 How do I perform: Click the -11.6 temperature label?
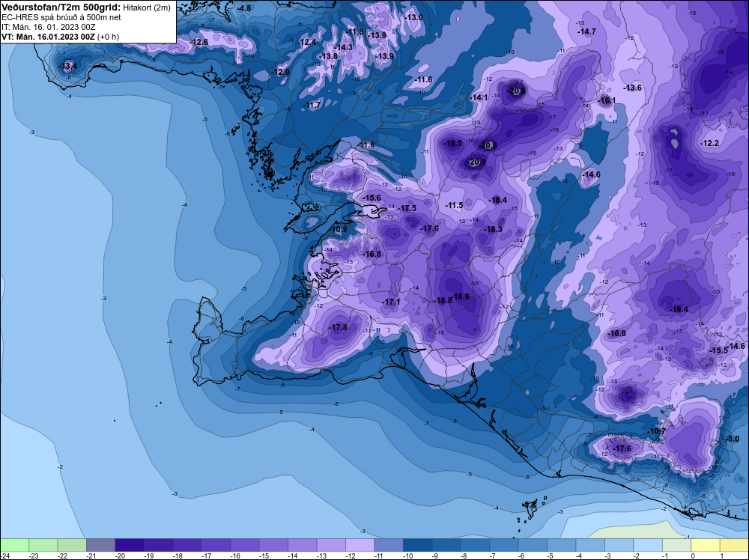pos(423,79)
